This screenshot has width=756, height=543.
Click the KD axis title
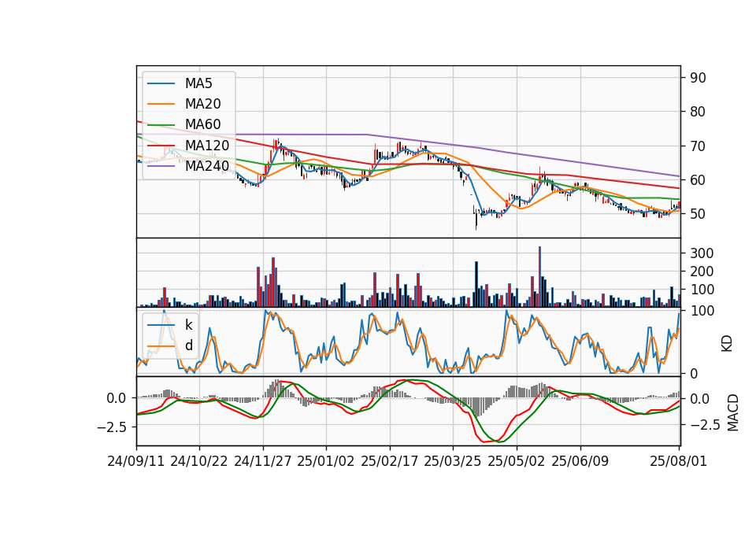tap(727, 343)
